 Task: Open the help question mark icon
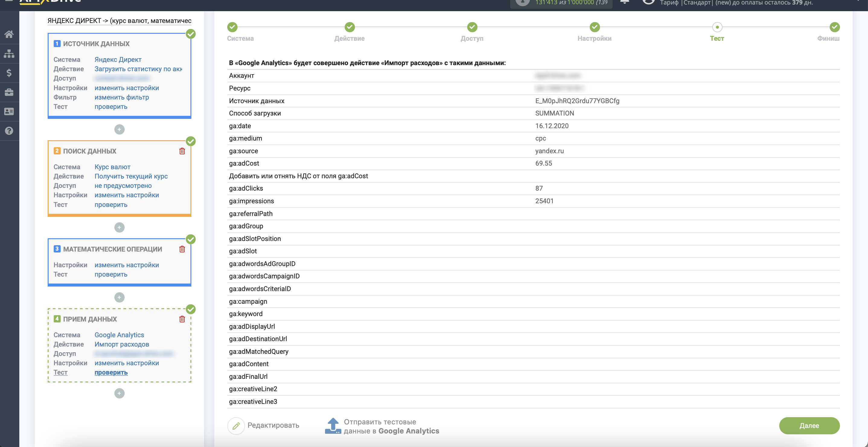point(9,131)
